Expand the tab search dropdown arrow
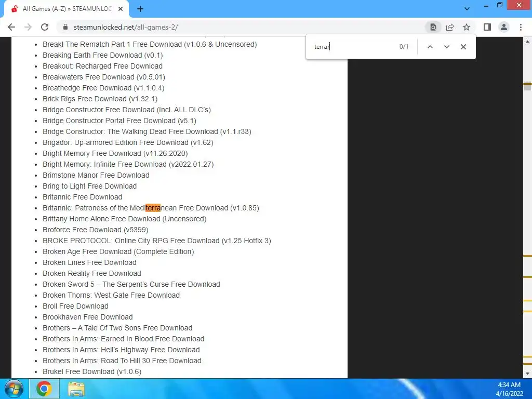 (x=467, y=9)
